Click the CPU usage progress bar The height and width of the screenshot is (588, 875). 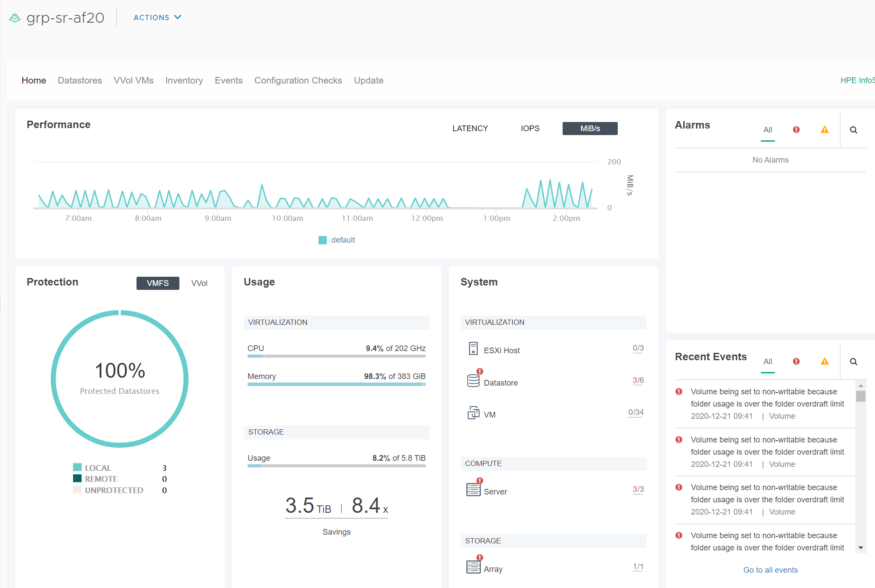pyautogui.click(x=336, y=356)
